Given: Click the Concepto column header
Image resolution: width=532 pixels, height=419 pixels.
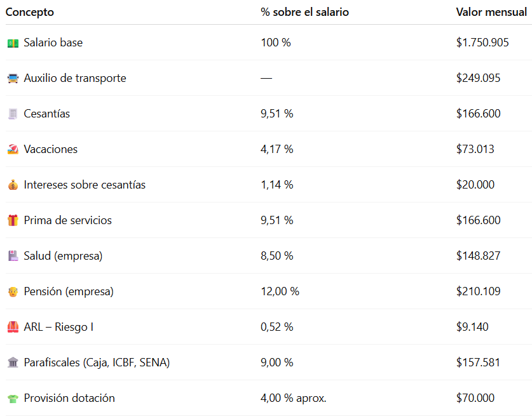Looking at the screenshot, I should pyautogui.click(x=30, y=12).
